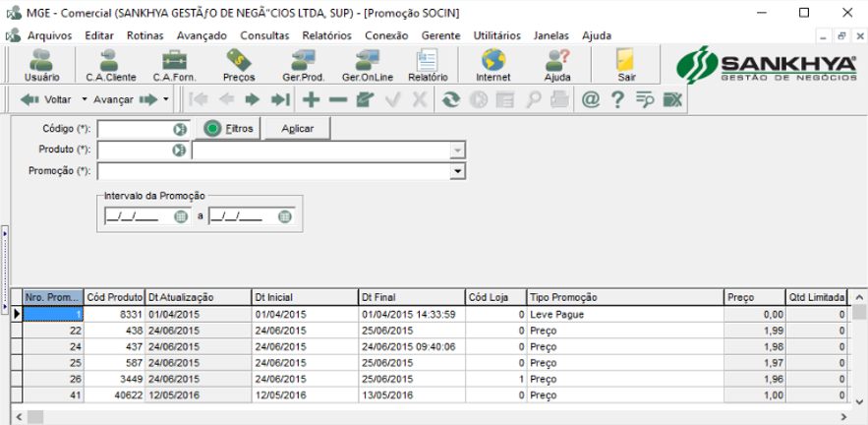This screenshot has width=868, height=425.
Task: Click the promotion start date field
Action: click(x=140, y=216)
